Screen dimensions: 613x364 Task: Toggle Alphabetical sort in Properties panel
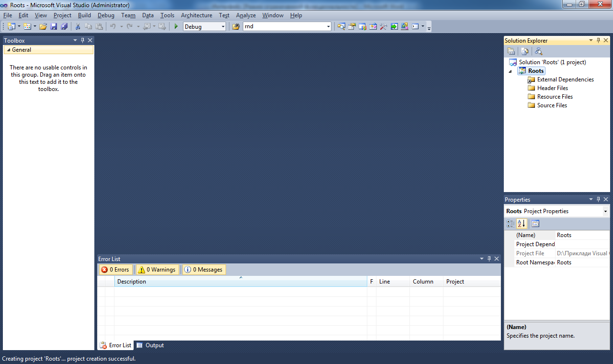point(522,224)
